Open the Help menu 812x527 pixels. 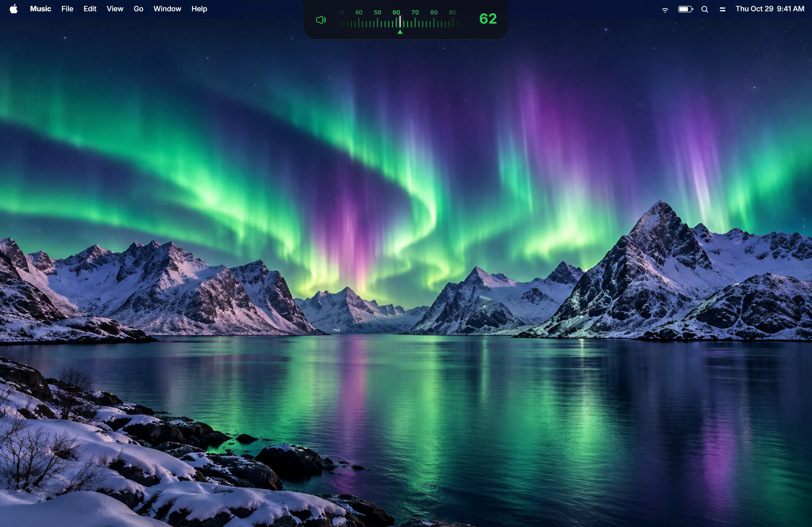(x=199, y=9)
